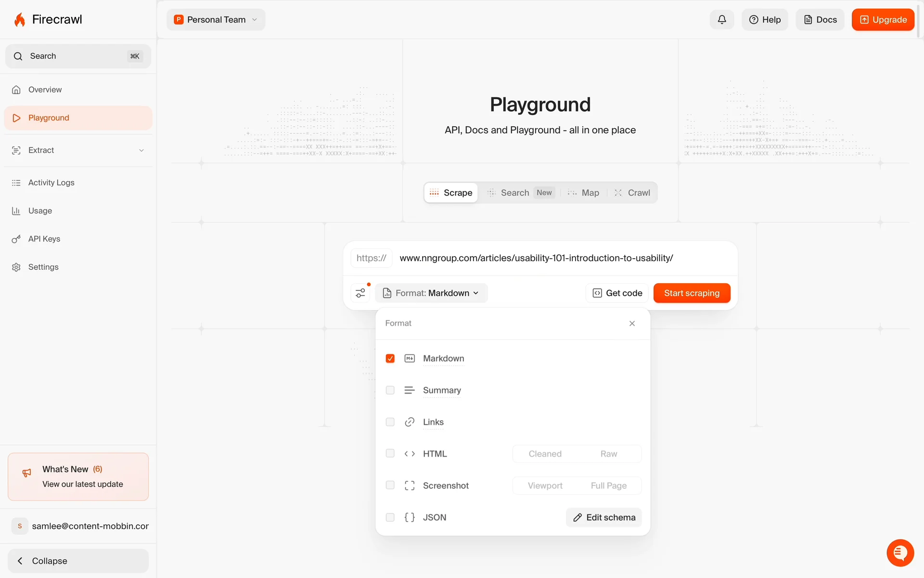Screen dimensions: 924x578
Task: Open the Personal Team dropdown
Action: 216,20
